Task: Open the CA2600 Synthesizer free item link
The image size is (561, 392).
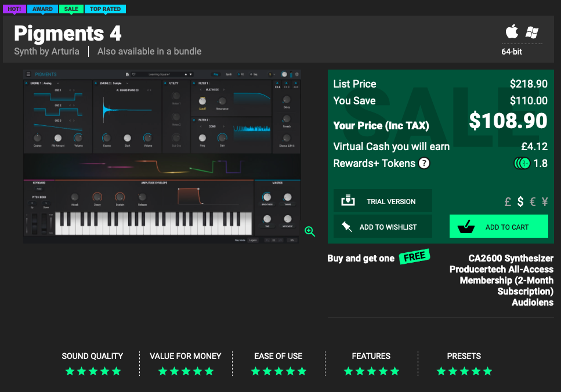Action: pyautogui.click(x=511, y=258)
